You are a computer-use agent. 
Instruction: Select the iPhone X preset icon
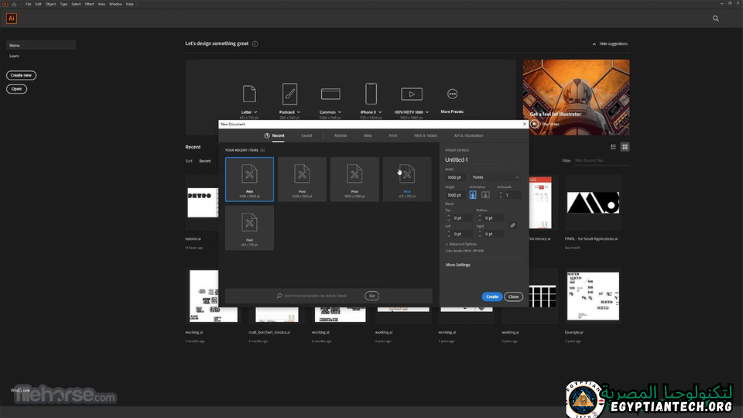click(x=371, y=94)
